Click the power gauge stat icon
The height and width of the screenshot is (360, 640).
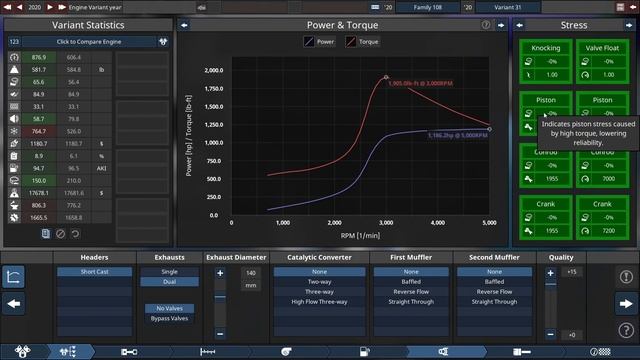click(14, 57)
